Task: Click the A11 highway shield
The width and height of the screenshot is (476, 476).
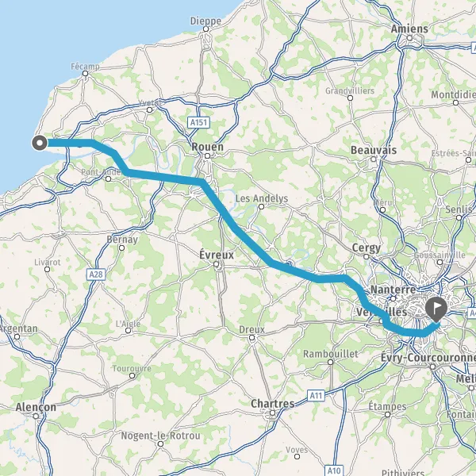Action: (x=316, y=396)
